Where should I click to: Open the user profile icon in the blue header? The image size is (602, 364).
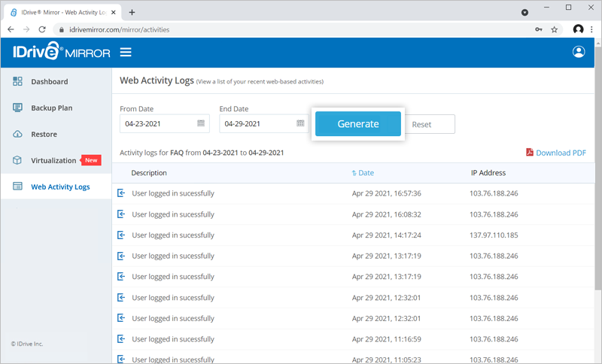tap(579, 52)
